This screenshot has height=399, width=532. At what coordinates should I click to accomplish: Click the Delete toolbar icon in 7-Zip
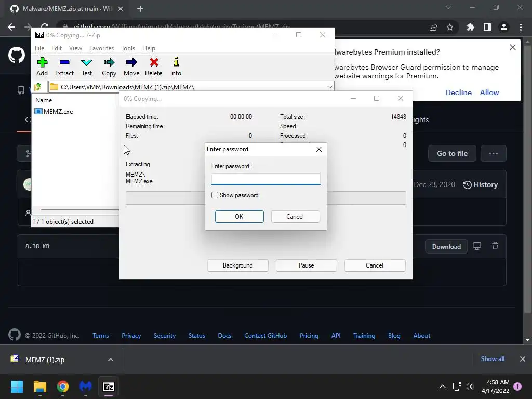pyautogui.click(x=154, y=67)
